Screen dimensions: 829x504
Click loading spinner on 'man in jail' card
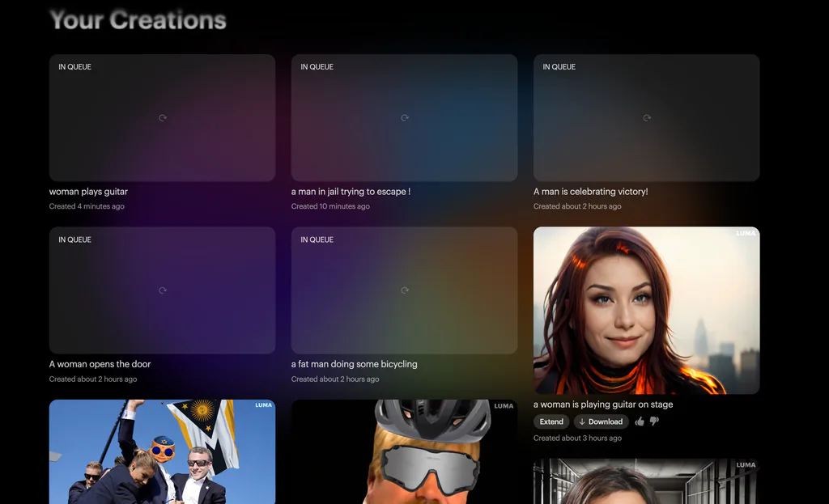coord(405,118)
